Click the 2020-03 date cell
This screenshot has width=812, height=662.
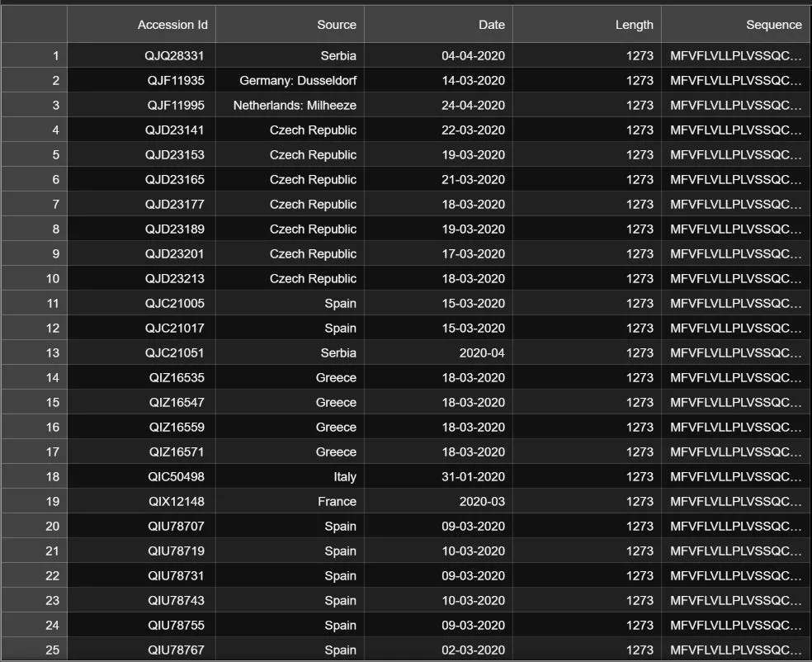439,501
